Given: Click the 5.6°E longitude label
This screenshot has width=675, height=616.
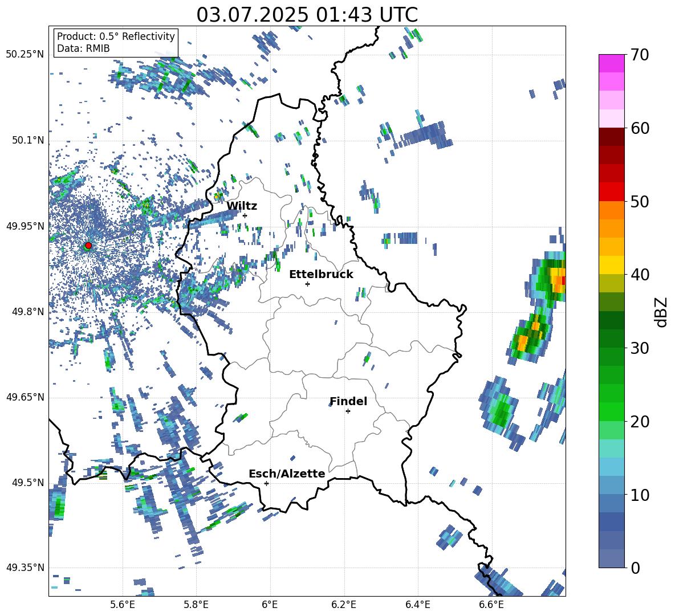Looking at the screenshot, I should [x=123, y=605].
